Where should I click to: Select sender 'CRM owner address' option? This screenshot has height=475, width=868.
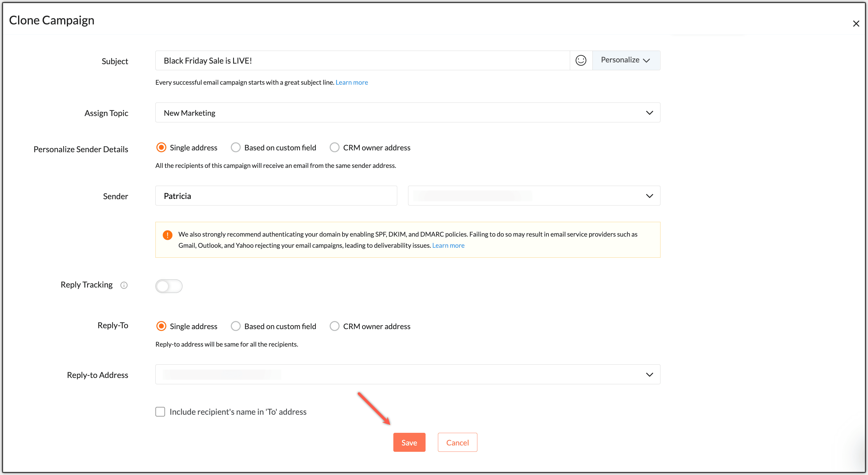tap(334, 148)
